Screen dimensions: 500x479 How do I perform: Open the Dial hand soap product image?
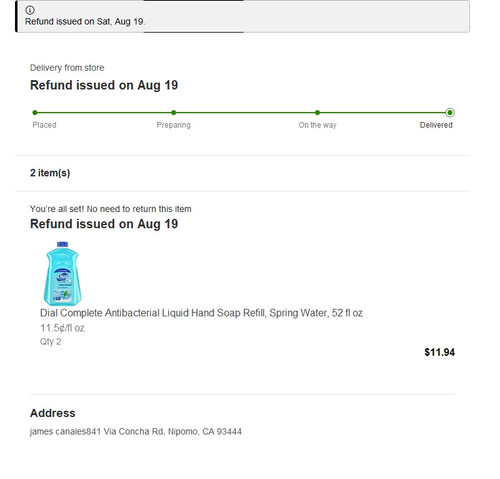62,273
